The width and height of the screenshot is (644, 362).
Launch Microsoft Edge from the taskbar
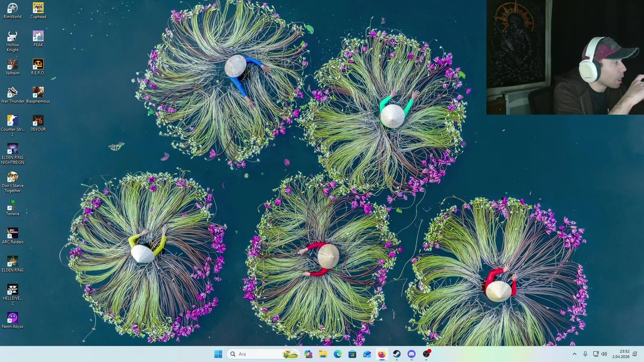337,354
